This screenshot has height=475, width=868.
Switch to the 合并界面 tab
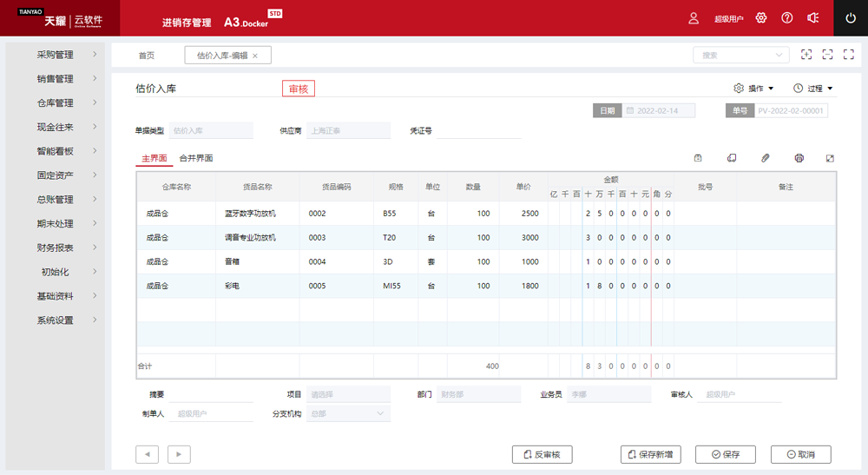[196, 158]
